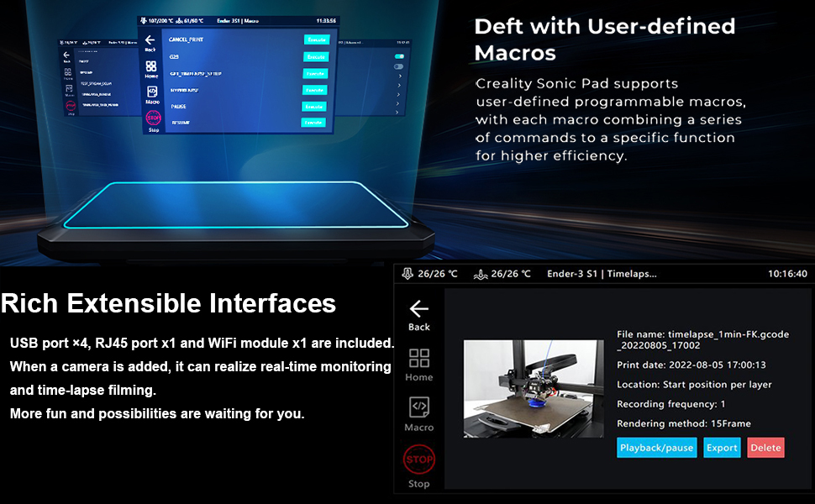Click the bed icon beside 61/60 °C

[179, 21]
